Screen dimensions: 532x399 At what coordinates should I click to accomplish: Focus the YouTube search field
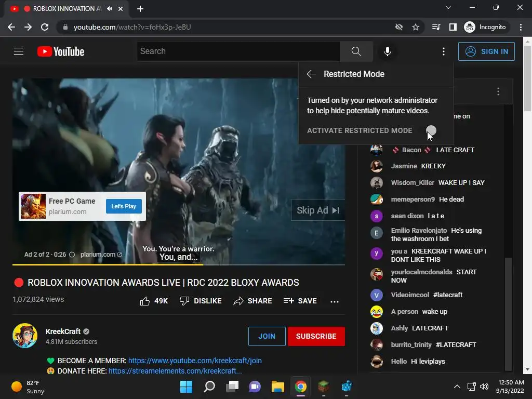(238, 51)
